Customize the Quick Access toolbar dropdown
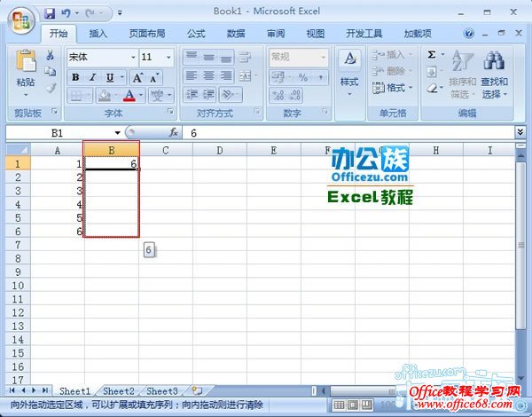Viewport: 532px width, 417px height. (120, 13)
